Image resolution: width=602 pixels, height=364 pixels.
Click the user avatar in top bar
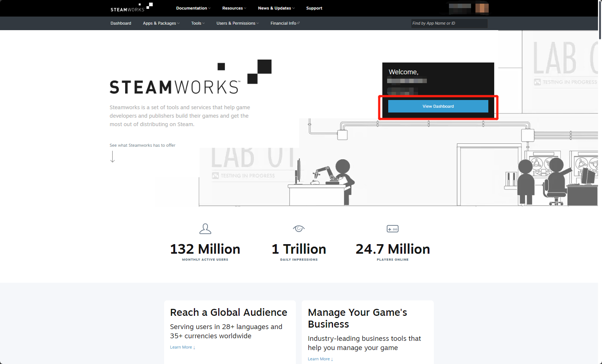[x=482, y=8]
